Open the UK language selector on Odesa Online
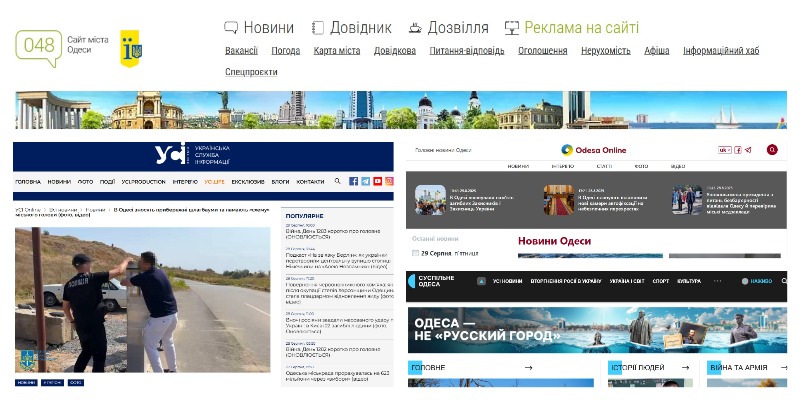This screenshot has height=400, width=800. pos(723,150)
